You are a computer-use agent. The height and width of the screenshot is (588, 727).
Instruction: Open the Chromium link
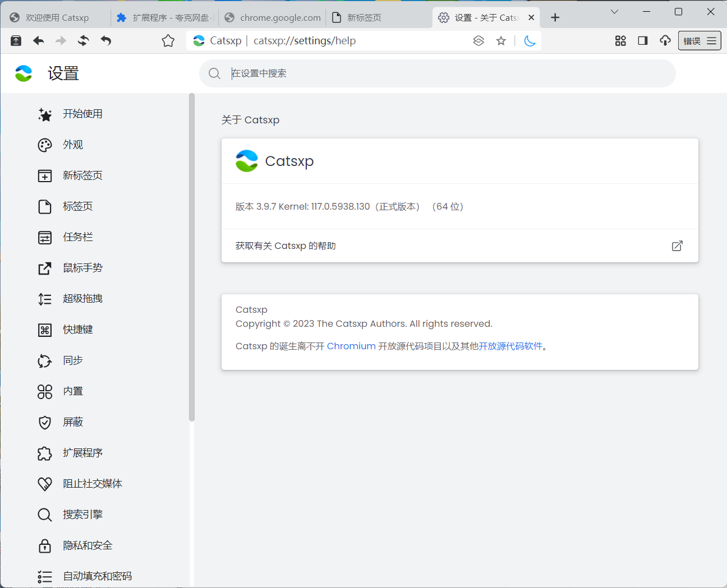(351, 346)
